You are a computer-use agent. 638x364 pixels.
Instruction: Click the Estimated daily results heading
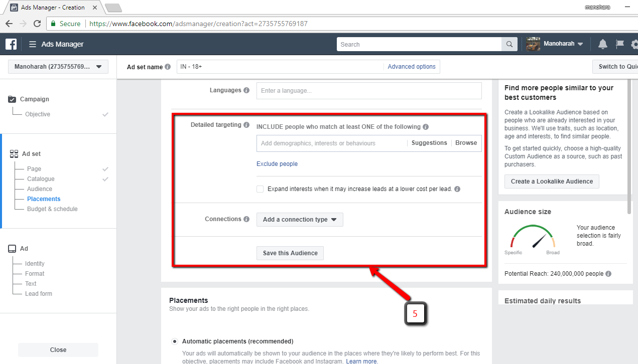pos(543,301)
